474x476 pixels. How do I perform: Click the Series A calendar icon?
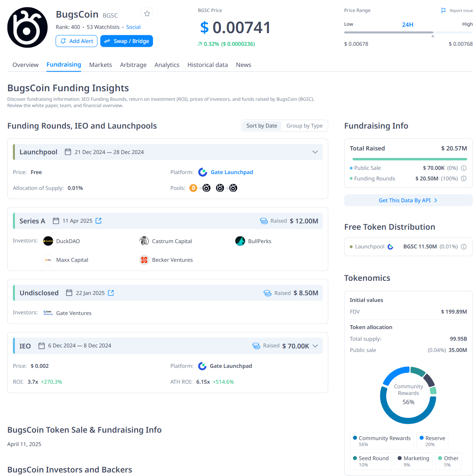tap(56, 221)
